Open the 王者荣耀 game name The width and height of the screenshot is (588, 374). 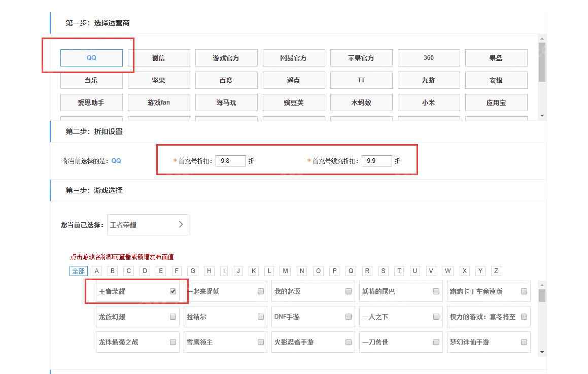112,291
